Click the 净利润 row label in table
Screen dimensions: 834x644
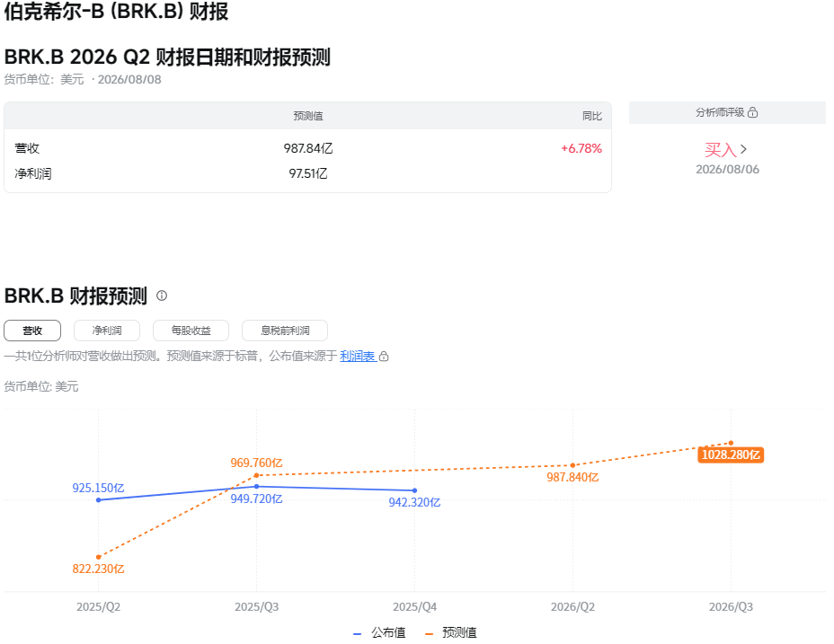click(x=33, y=174)
